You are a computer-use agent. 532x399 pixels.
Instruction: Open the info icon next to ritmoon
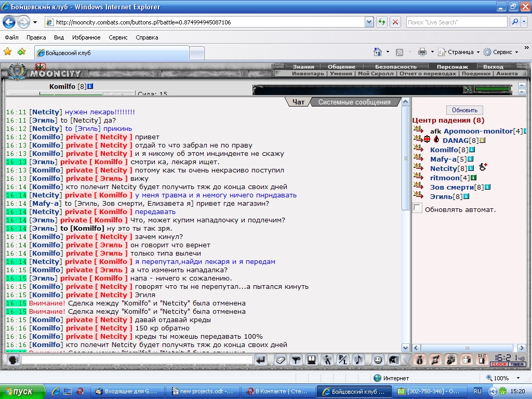[474, 178]
